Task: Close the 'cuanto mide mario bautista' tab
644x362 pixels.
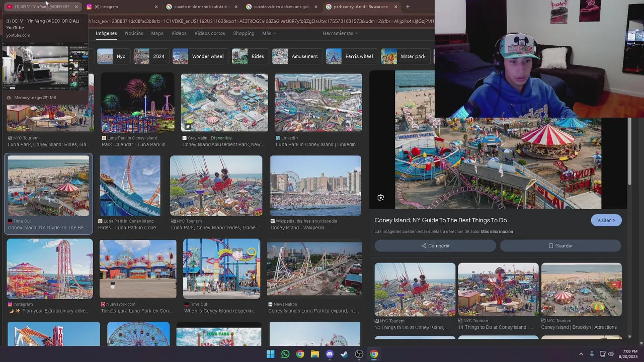Action: (236, 7)
